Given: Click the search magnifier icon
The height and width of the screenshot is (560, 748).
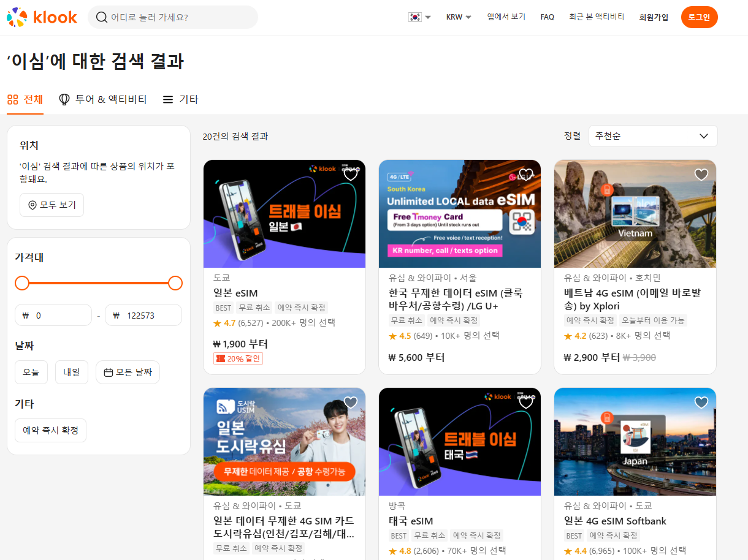Looking at the screenshot, I should (102, 17).
